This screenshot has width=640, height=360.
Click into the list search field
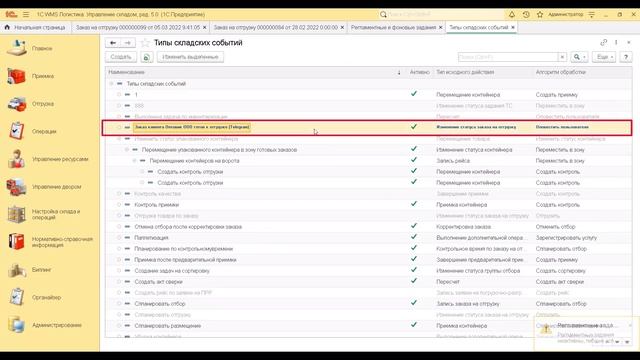coord(508,57)
